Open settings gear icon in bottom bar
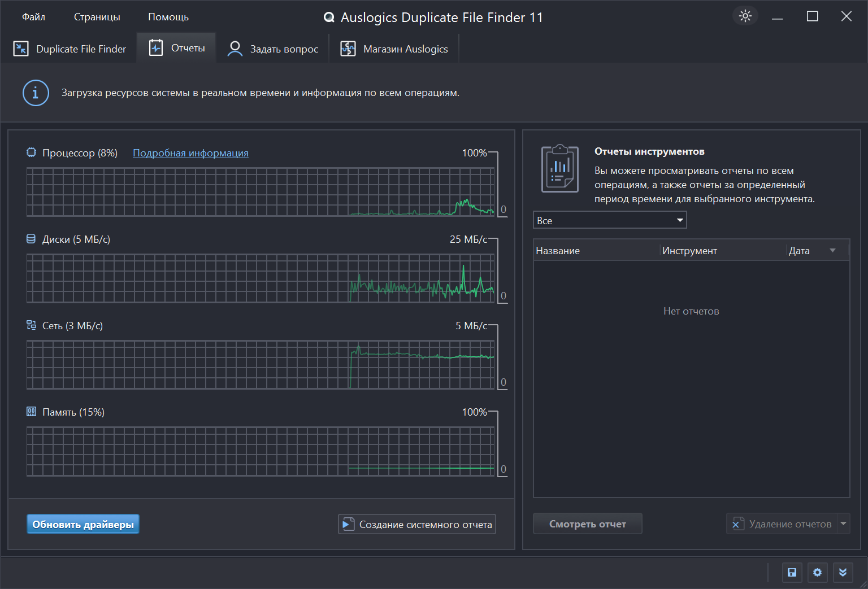Screen dimensions: 868x589 click(x=817, y=573)
